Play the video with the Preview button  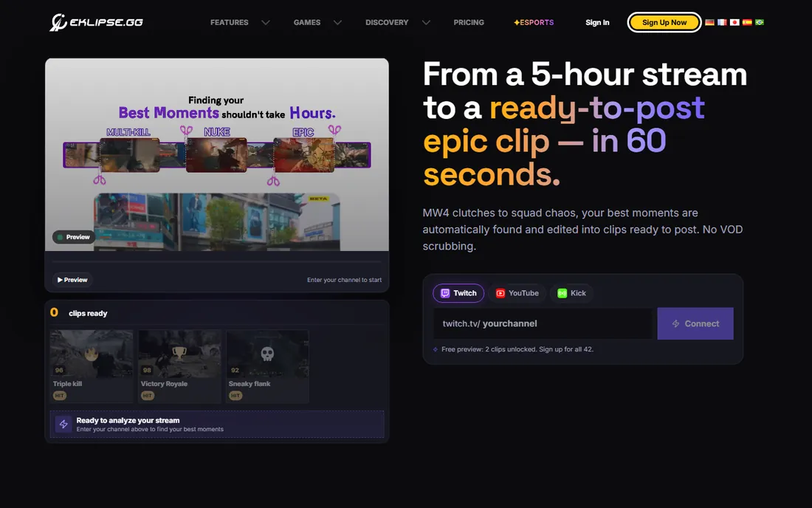click(72, 280)
